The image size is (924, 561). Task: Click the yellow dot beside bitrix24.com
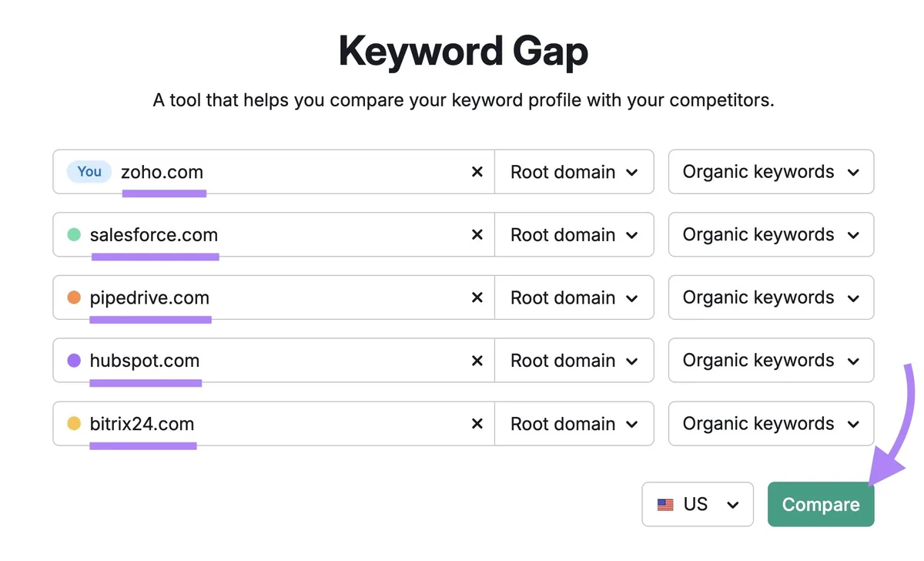coord(74,424)
